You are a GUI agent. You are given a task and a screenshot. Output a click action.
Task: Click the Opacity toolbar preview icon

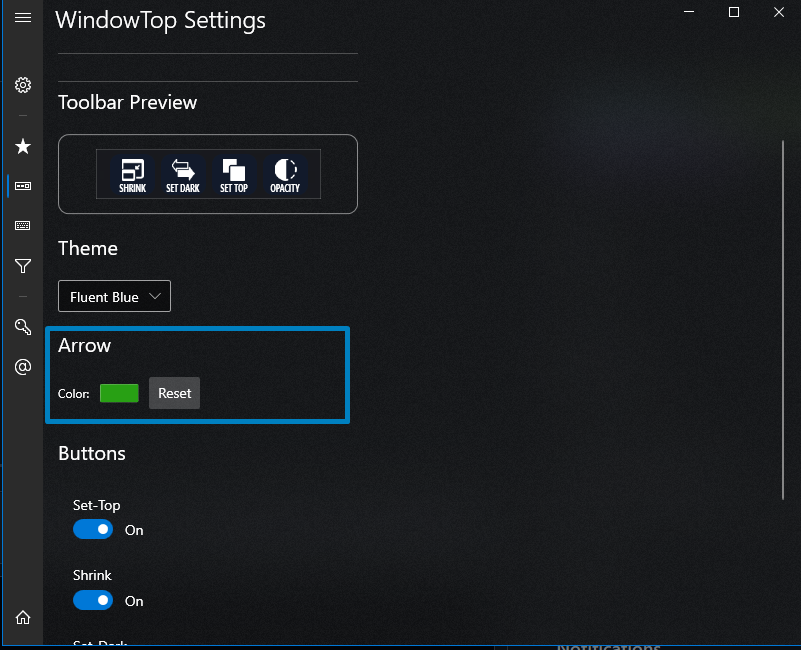(x=285, y=173)
